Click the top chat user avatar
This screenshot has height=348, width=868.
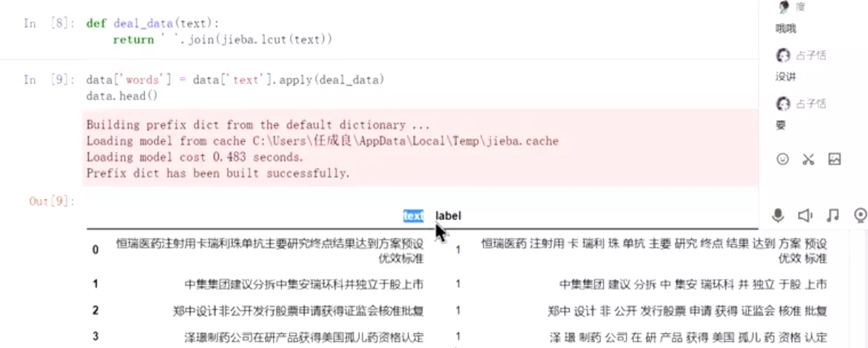pyautogui.click(x=784, y=7)
